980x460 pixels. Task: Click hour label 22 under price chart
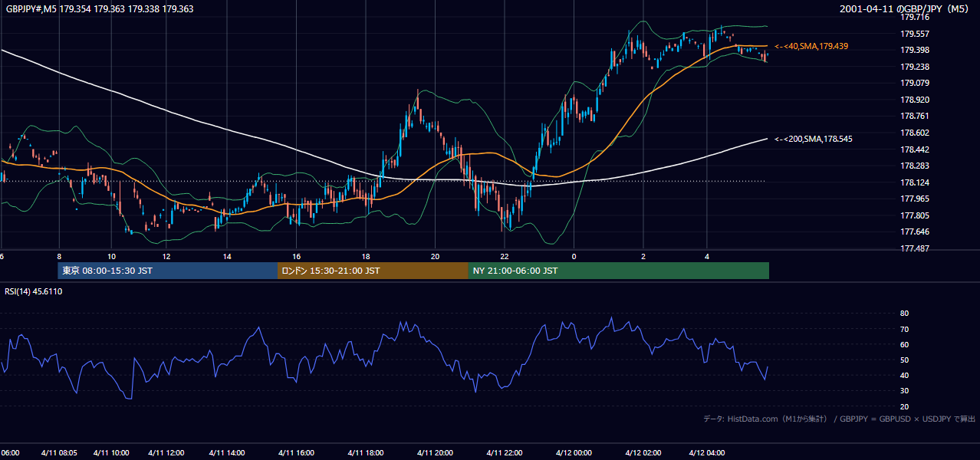coord(505,257)
